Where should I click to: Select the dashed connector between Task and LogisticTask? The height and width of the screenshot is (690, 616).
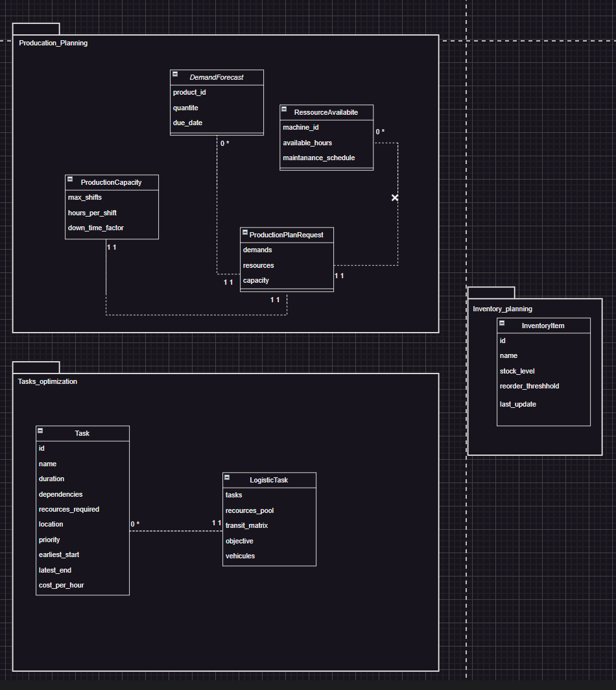(x=176, y=531)
